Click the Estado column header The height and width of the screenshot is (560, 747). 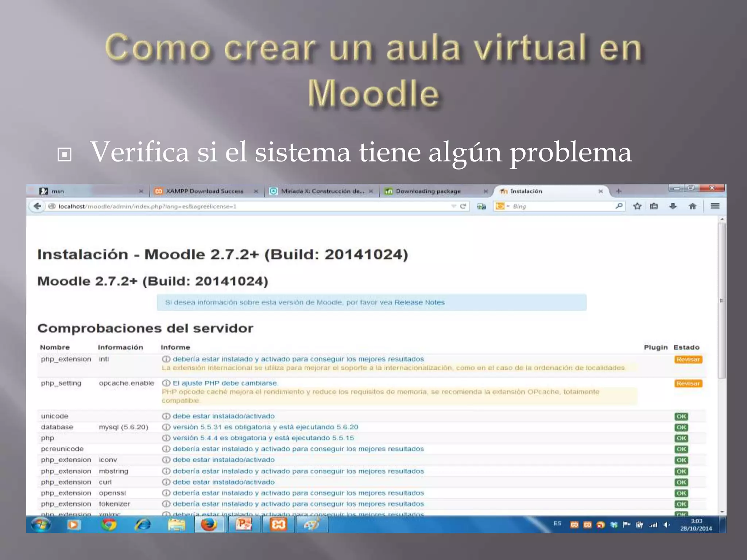tap(686, 347)
